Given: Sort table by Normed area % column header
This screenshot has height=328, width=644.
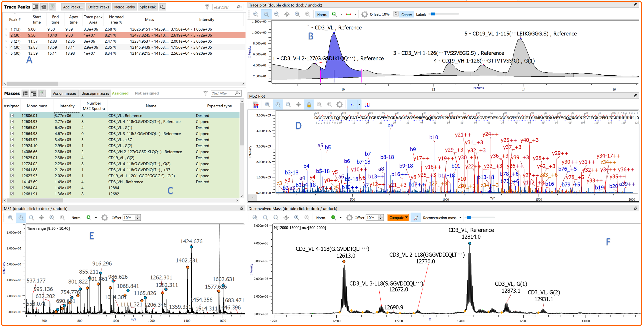Looking at the screenshot, I should click(116, 19).
